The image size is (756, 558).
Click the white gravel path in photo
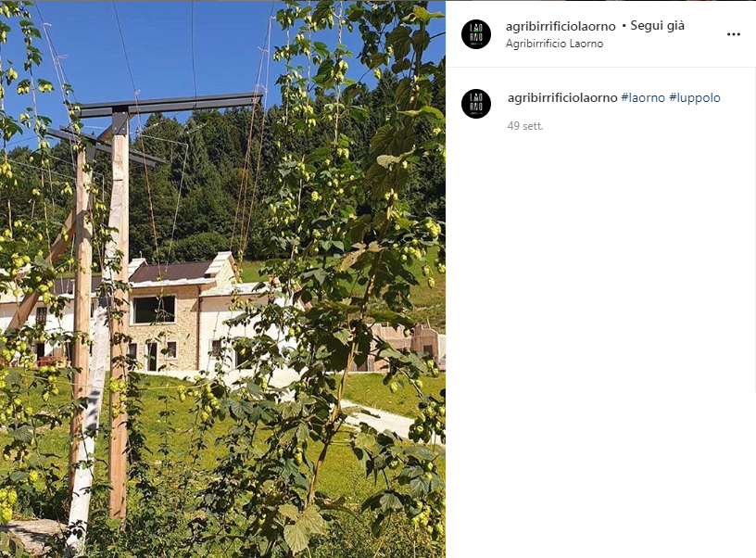pyautogui.click(x=381, y=419)
